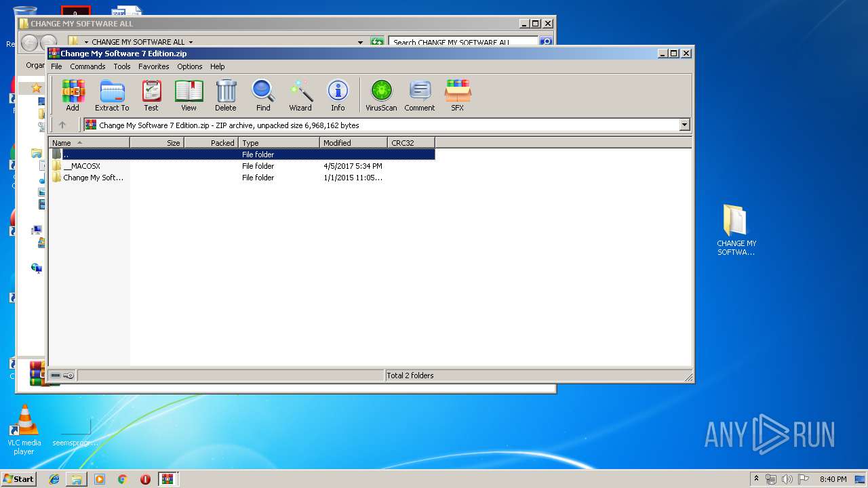
Task: Expand the archive path dropdown
Action: pyautogui.click(x=684, y=125)
